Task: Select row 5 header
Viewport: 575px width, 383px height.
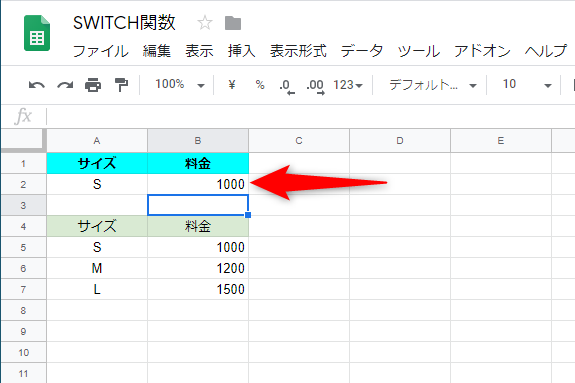Action: click(x=23, y=247)
